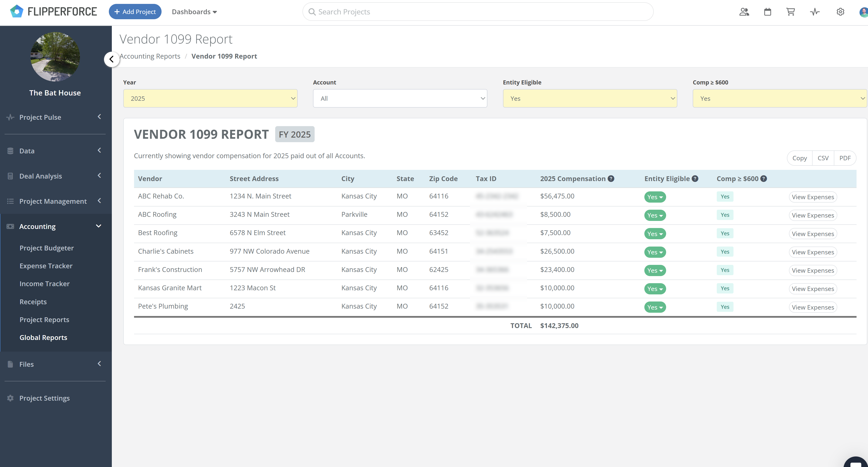Click the 2025 Compensation help question icon
Image resolution: width=868 pixels, height=467 pixels.
611,179
